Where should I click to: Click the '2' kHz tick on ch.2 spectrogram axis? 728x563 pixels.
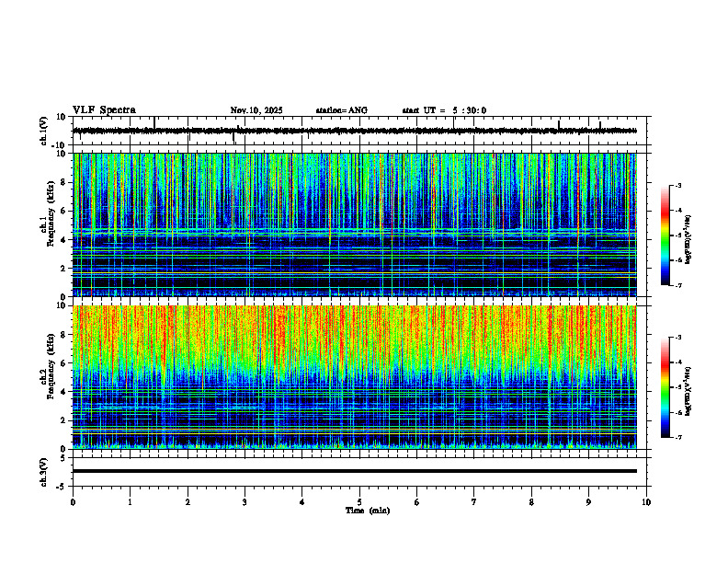pyautogui.click(x=64, y=420)
